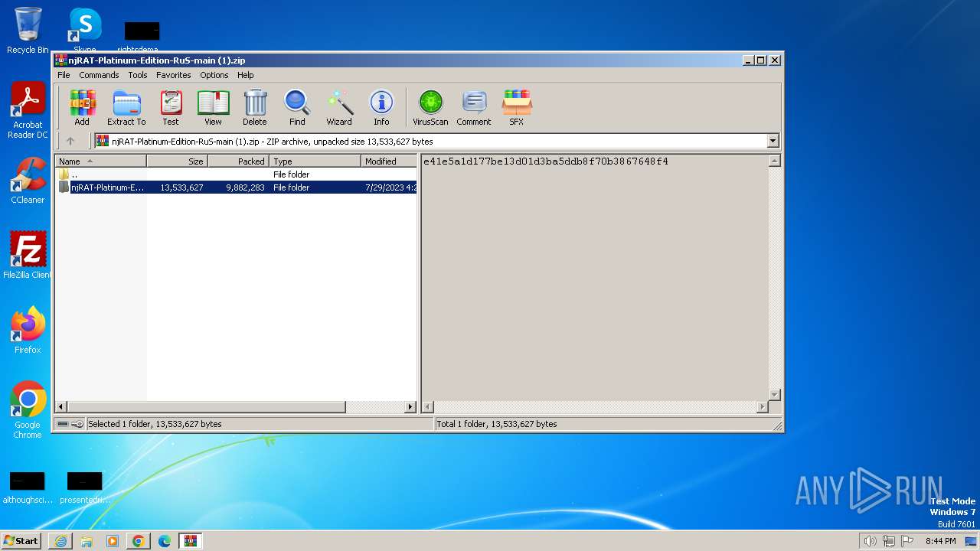Viewport: 980px width, 551px height.
Task: Click 'Selected 1 folder' status text
Action: click(x=155, y=424)
